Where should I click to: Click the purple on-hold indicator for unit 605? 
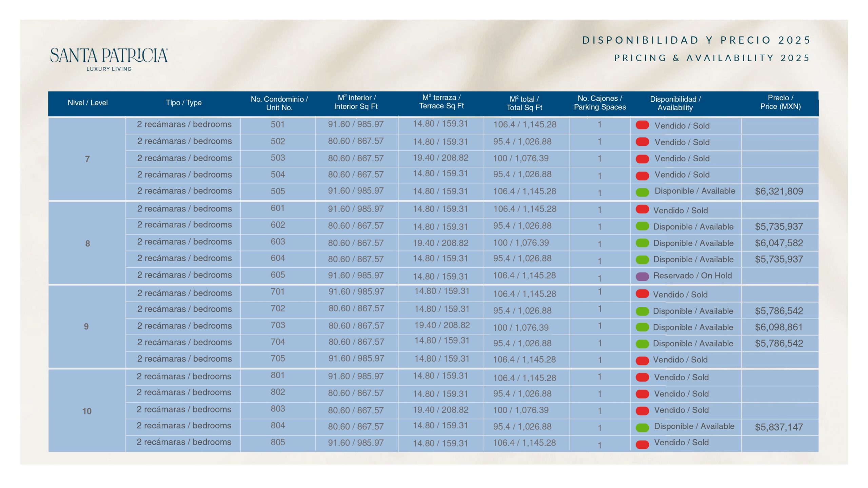pos(642,276)
